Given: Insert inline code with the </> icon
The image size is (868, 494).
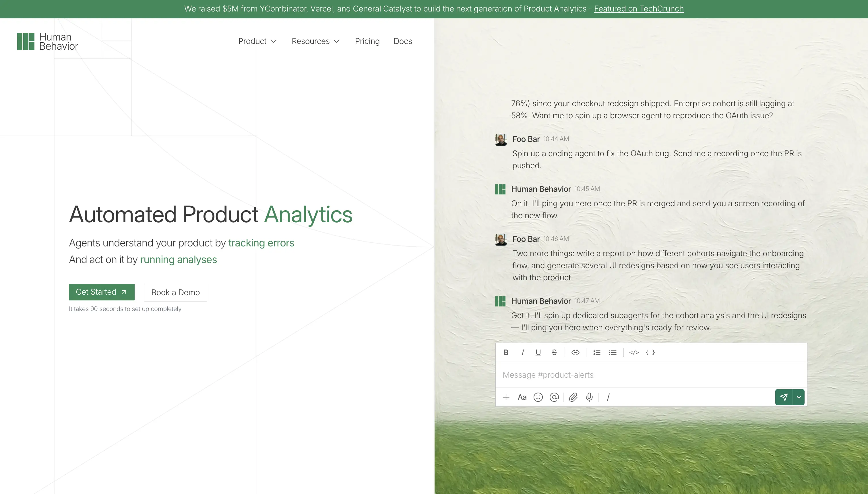Looking at the screenshot, I should coord(634,352).
